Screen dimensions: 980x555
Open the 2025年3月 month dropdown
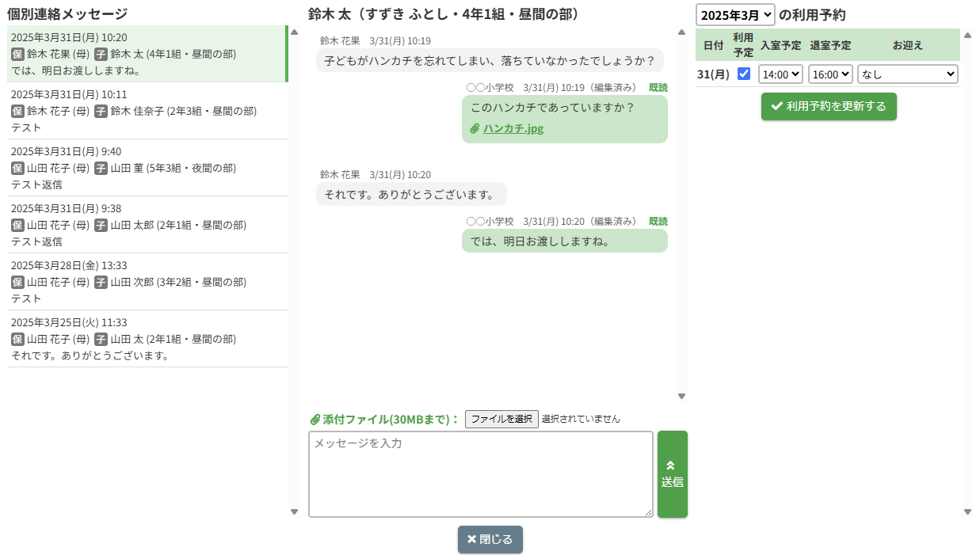tap(734, 14)
